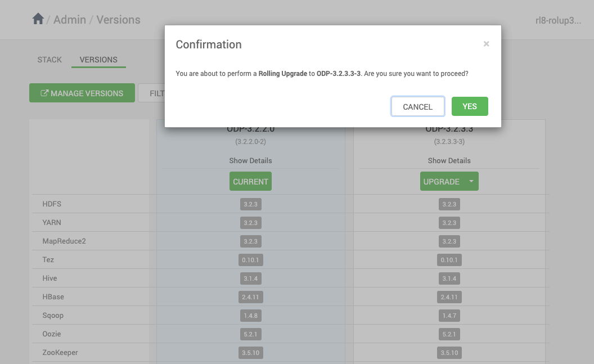
Task: Click the Sqoop 1.4.8 version badge
Action: 250,316
